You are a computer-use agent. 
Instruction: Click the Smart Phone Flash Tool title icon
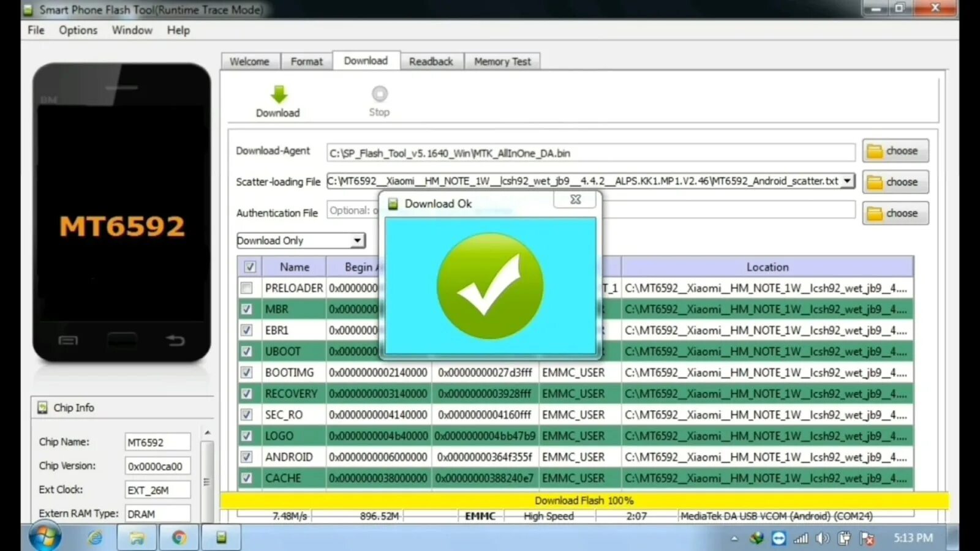pos(28,10)
